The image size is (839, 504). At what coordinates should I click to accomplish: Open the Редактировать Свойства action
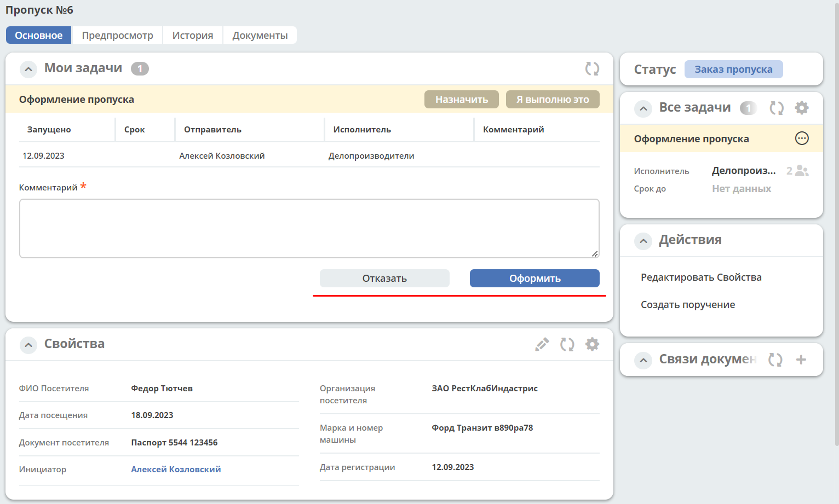coord(701,277)
